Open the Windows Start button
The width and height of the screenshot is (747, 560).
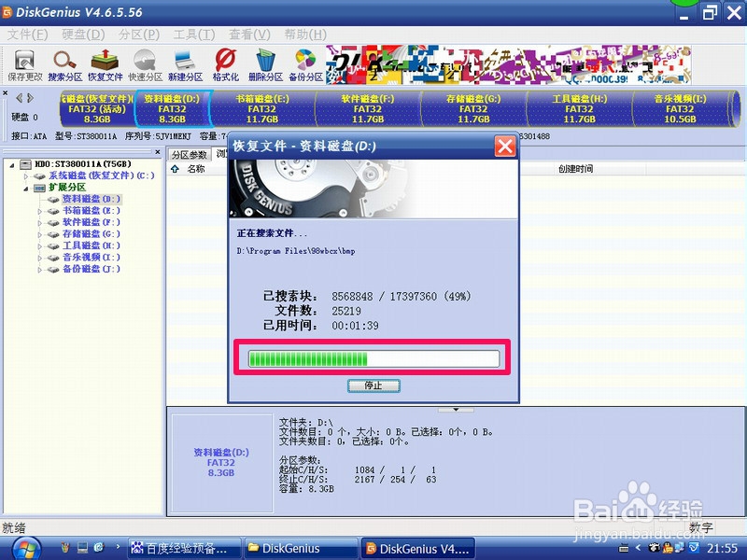[x=26, y=549]
